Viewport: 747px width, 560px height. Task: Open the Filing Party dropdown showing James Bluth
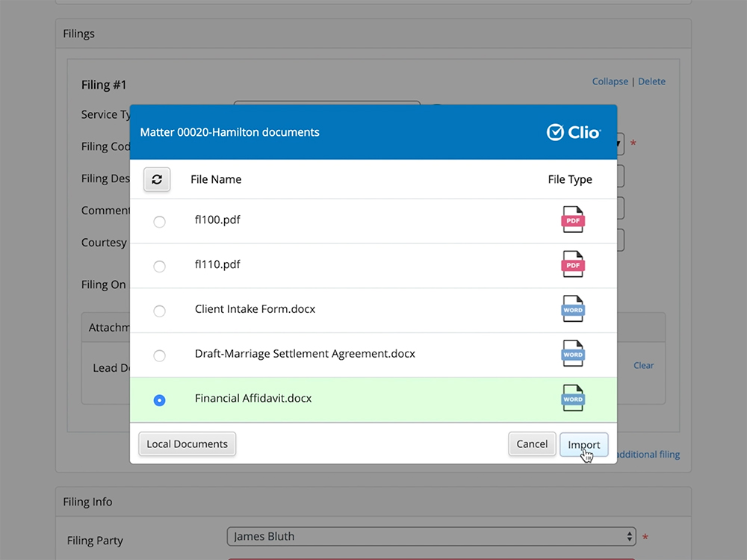tap(432, 536)
